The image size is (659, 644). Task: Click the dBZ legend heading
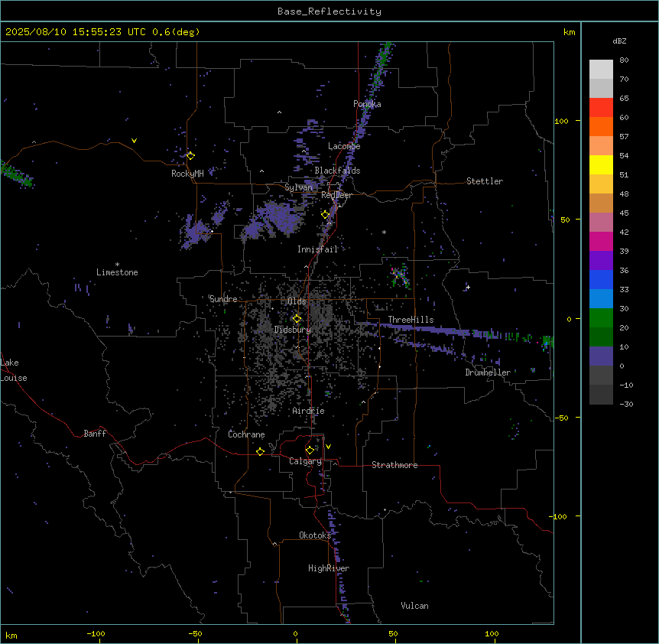pos(619,41)
